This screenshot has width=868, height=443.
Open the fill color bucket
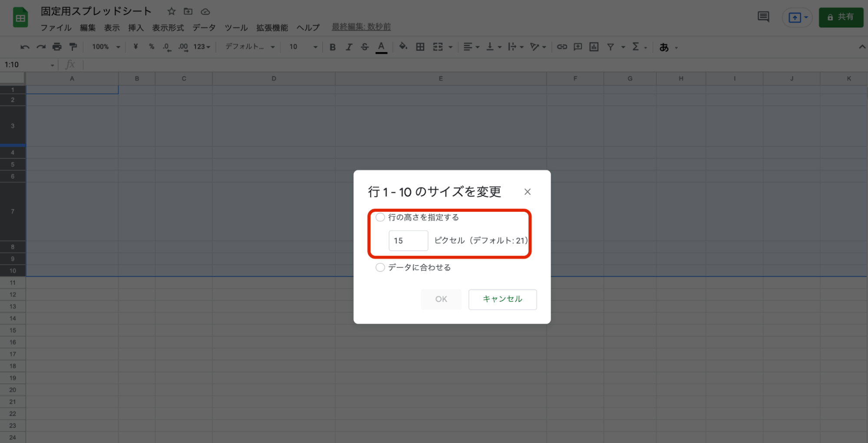[403, 47]
